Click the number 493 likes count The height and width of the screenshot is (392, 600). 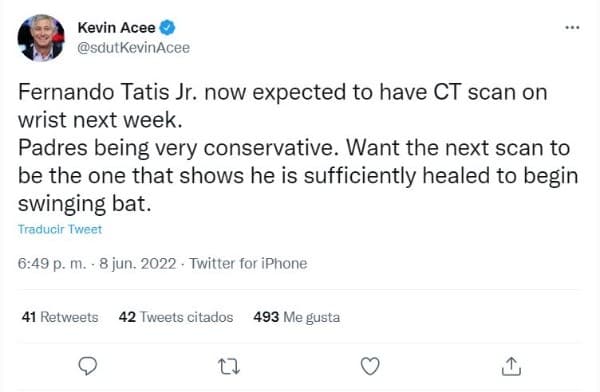point(266,317)
